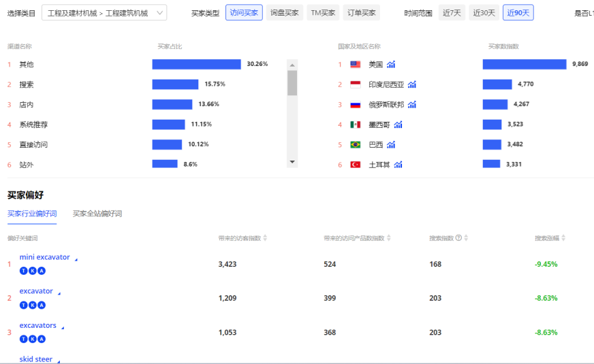Screen dimensions: 594x364
Task: Click the channel list scroll down arrow
Action: 292,162
